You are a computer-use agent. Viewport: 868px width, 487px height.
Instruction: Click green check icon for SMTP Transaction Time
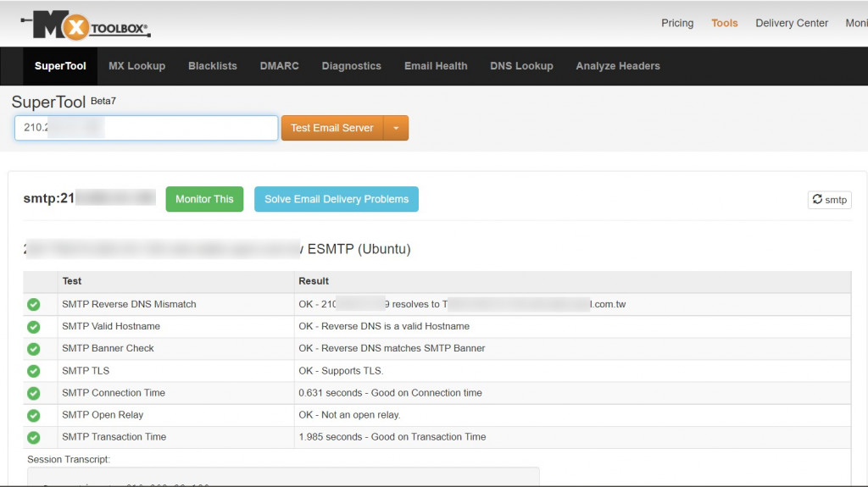(34, 437)
